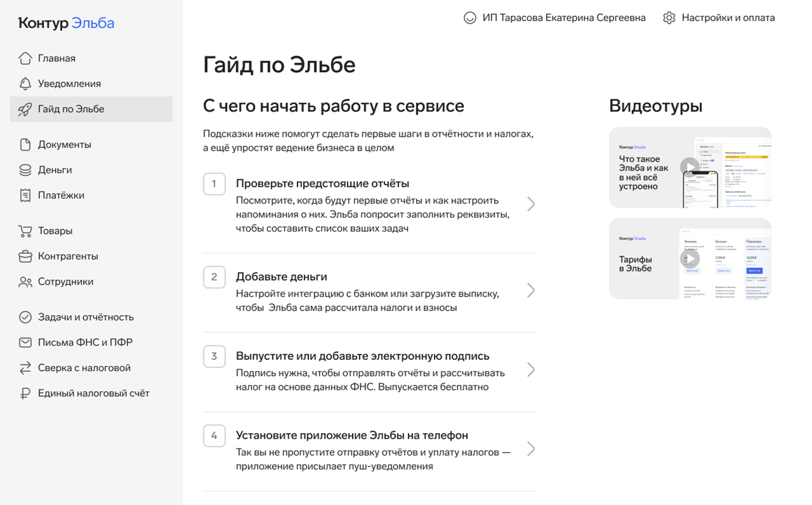Click the heading С чего начать работу в сервисе
Image resolution: width=812 pixels, height=505 pixels.
pyautogui.click(x=334, y=106)
